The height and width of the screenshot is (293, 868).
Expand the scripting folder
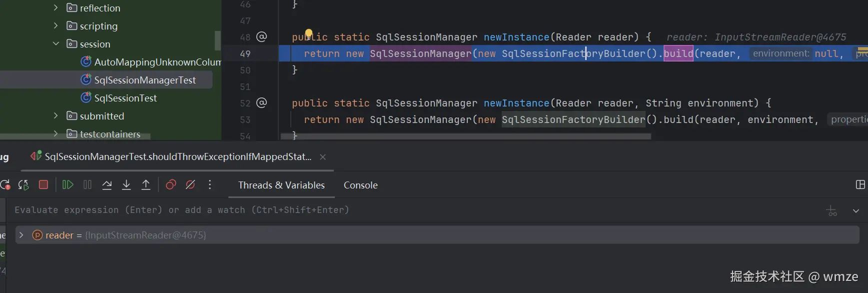coord(56,26)
